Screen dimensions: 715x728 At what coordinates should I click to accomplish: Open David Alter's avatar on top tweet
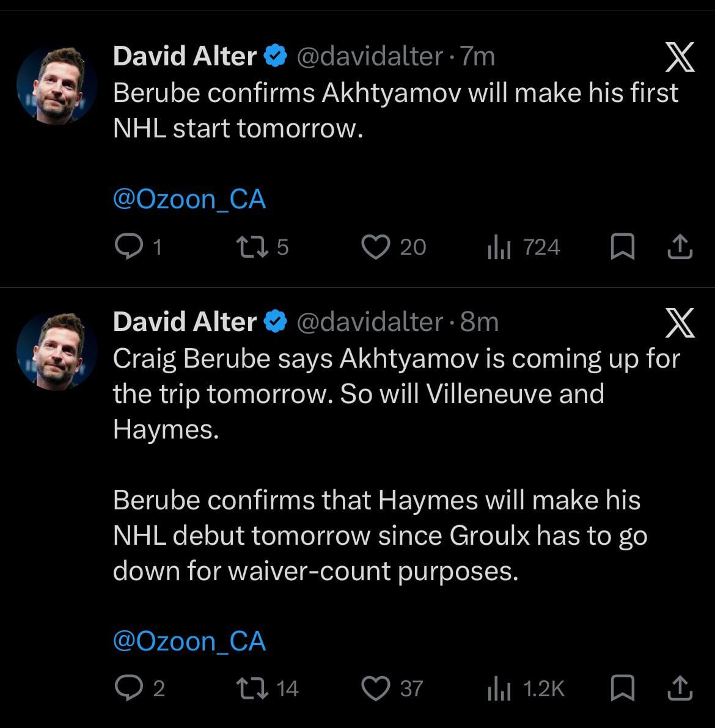[57, 86]
